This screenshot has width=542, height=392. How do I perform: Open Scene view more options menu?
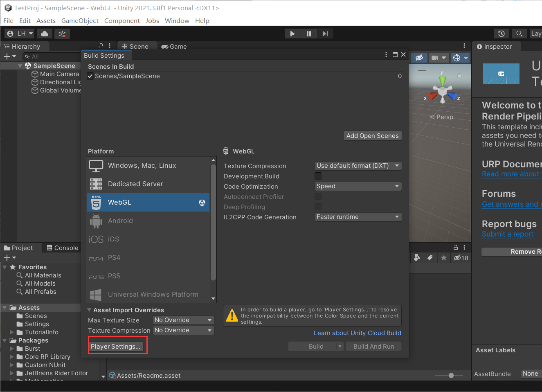[x=464, y=46]
